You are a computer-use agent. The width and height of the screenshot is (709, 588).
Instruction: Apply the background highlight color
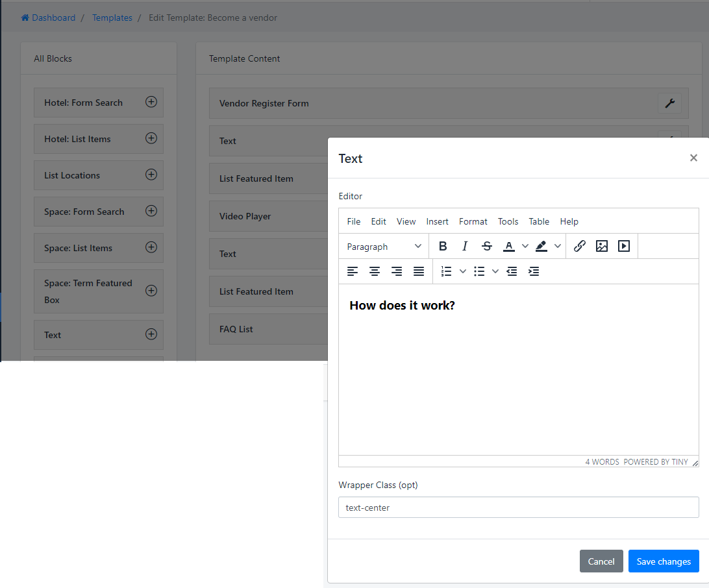541,246
